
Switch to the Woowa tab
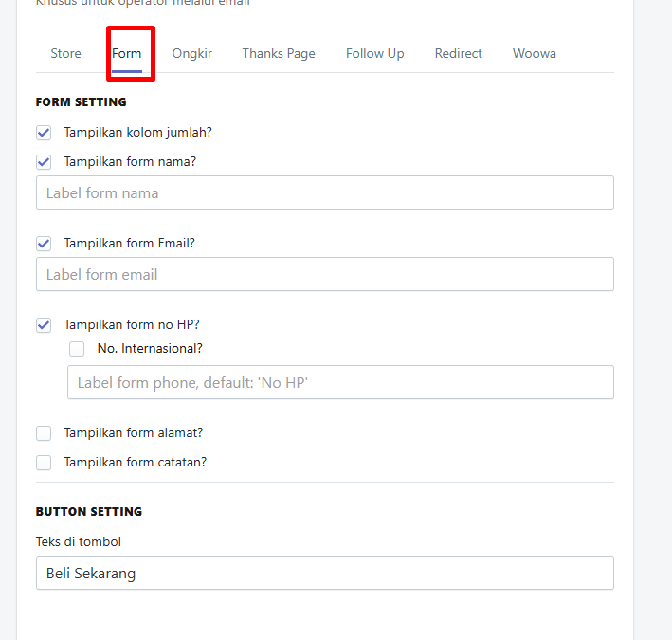[x=535, y=54]
